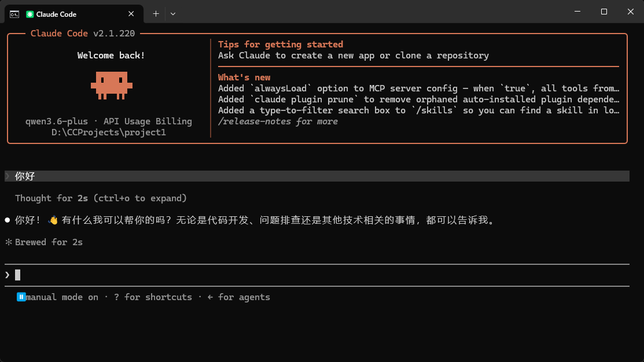The height and width of the screenshot is (362, 644).
Task: Click the '? for shortcuts' hint
Action: point(153,297)
